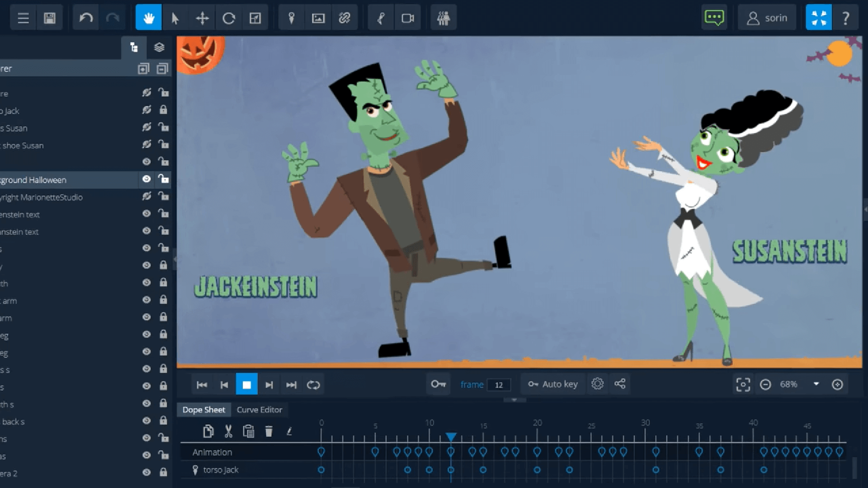This screenshot has width=868, height=488.
Task: Open the Dope Sheet tab
Action: tap(203, 410)
